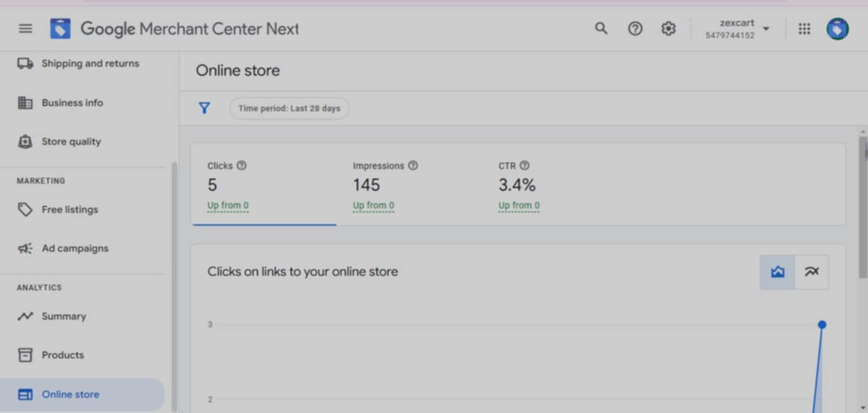Click 'Up from 0' under CTR
Image resolution: width=868 pixels, height=413 pixels.
519,206
